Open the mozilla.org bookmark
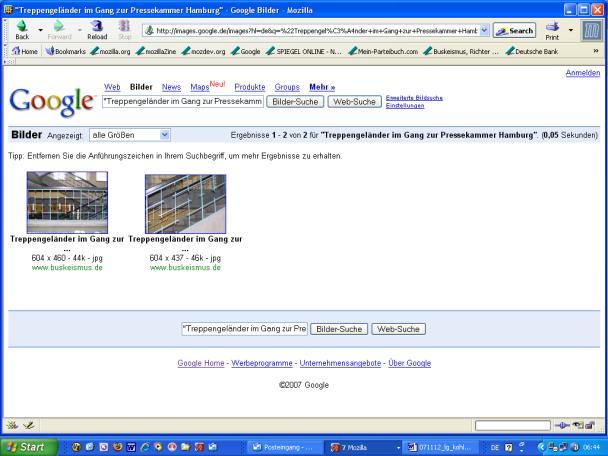The image size is (608, 456). click(x=111, y=51)
